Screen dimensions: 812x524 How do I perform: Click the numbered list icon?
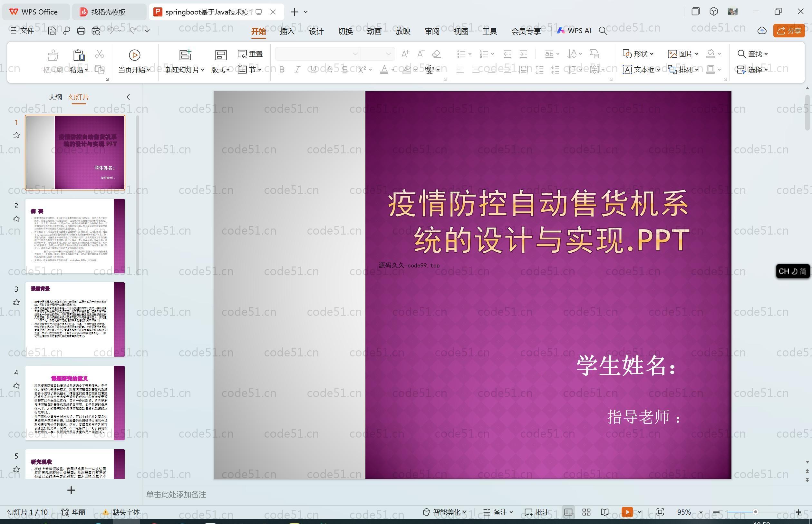click(x=484, y=54)
